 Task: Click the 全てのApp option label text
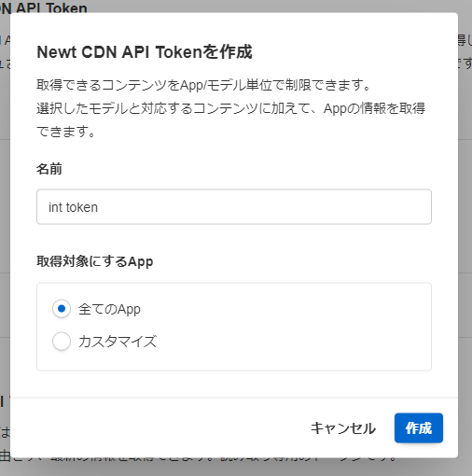pyautogui.click(x=109, y=309)
